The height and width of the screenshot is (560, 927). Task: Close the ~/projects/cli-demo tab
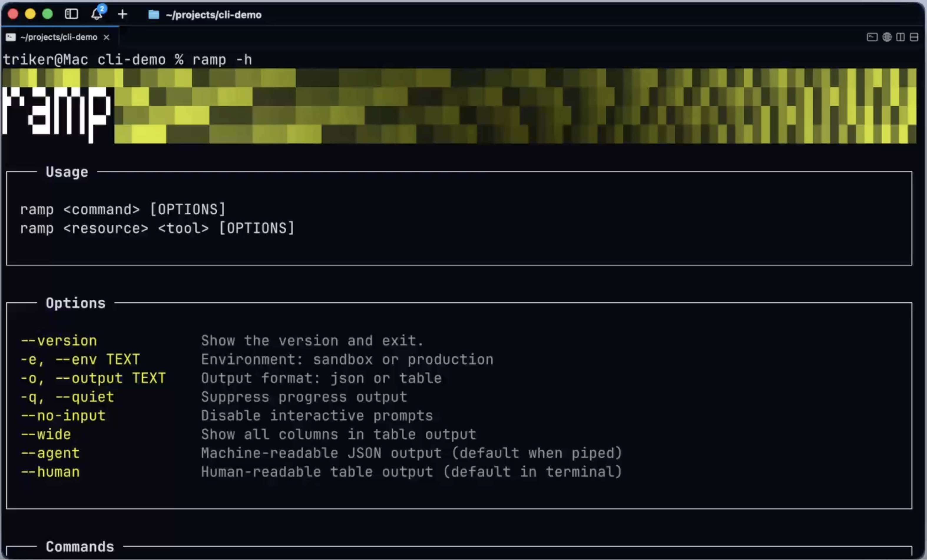107,37
